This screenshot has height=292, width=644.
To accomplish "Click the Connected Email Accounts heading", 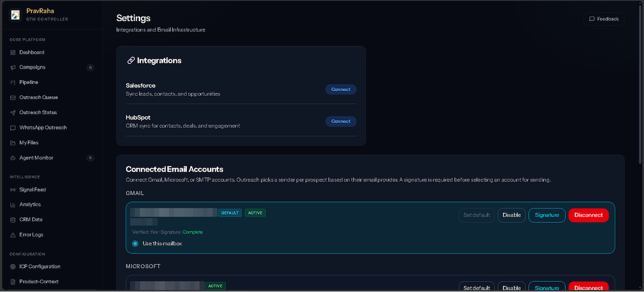I will click(174, 169).
